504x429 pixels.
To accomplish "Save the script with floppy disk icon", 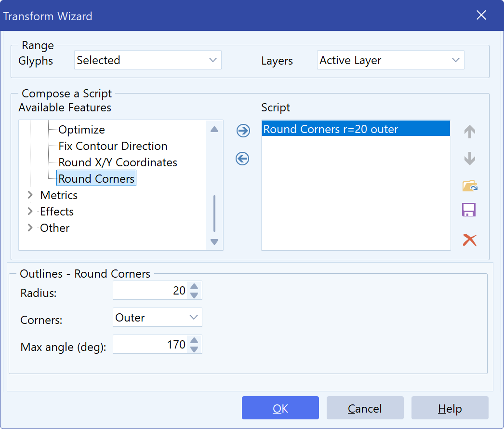I will 469,210.
